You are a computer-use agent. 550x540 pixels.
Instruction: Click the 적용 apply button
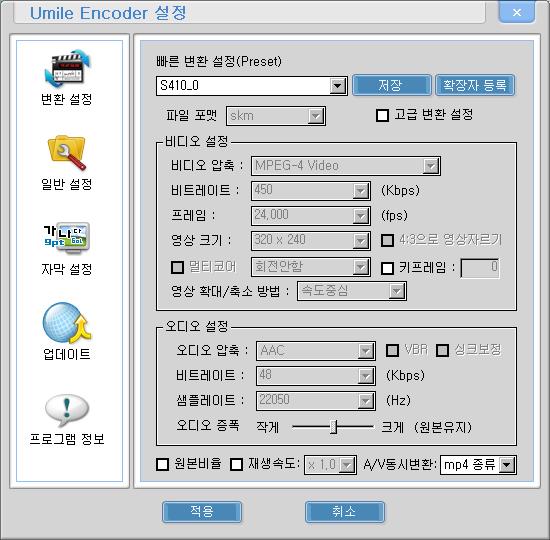(202, 512)
